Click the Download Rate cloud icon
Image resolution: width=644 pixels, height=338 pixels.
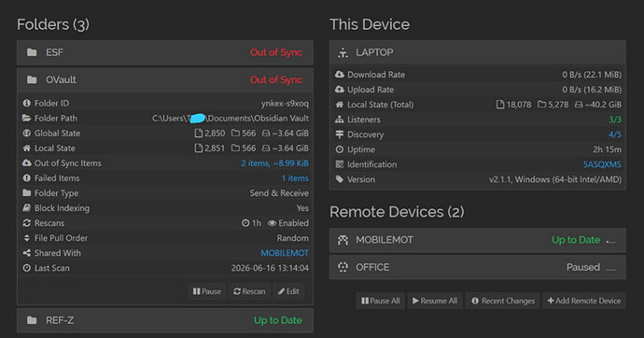(x=339, y=75)
